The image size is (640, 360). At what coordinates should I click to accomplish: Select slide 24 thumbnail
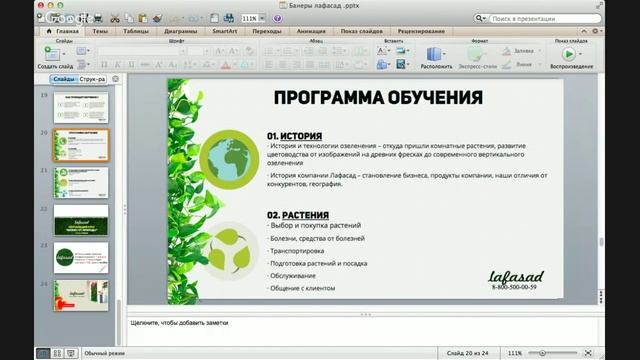[81, 295]
